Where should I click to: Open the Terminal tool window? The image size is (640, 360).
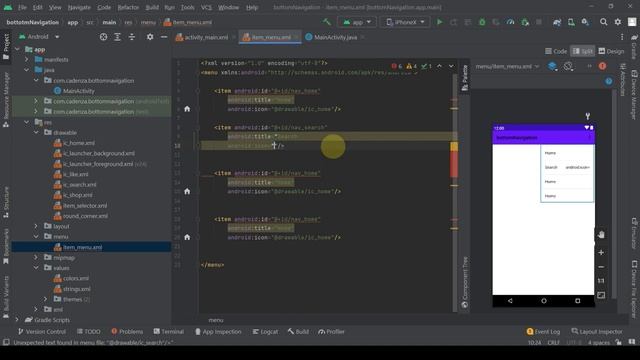169,331
